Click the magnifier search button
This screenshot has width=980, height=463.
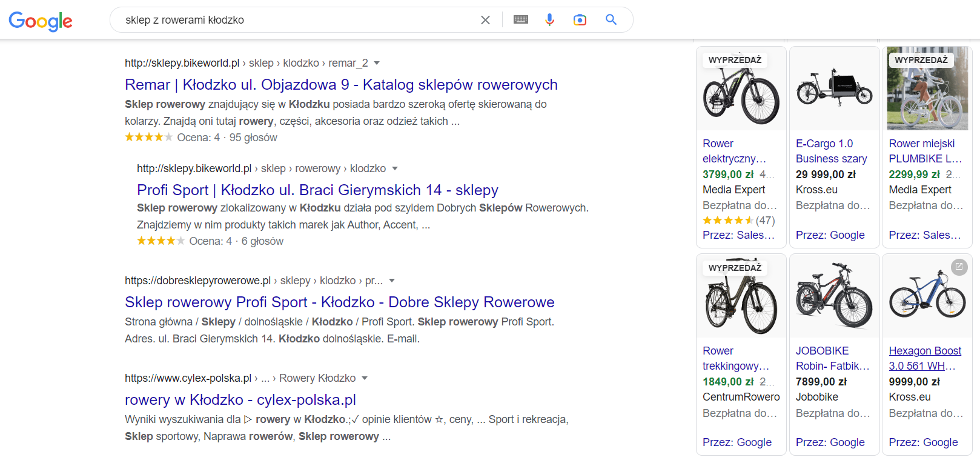click(x=611, y=20)
